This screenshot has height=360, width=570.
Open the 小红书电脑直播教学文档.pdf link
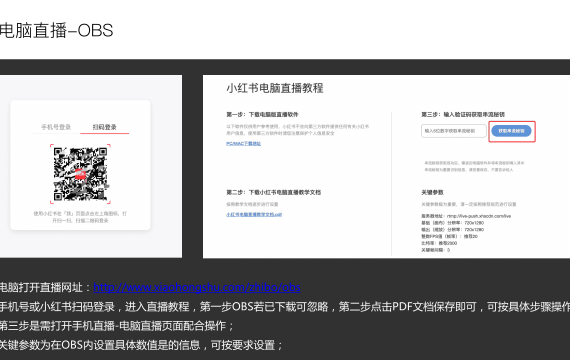[254, 215]
